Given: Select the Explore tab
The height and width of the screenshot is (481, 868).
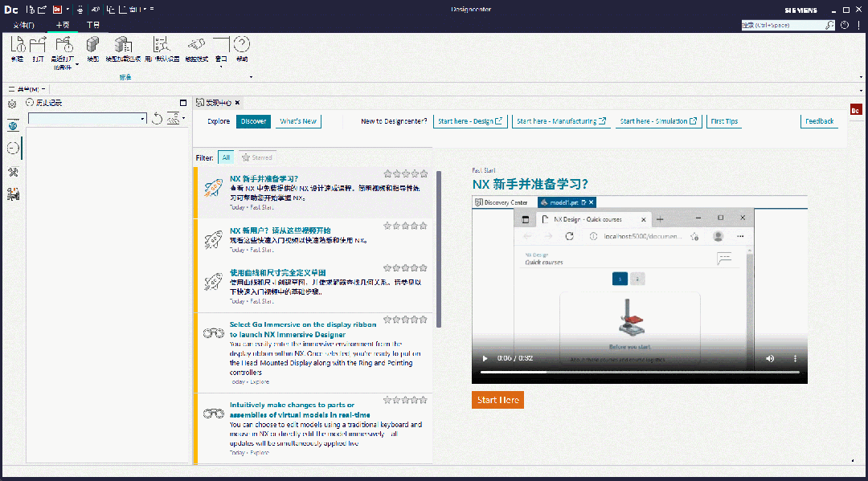Looking at the screenshot, I should coord(218,121).
